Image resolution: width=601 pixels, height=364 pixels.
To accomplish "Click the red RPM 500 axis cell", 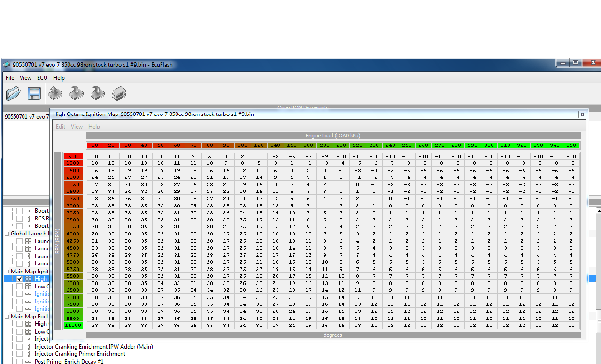I will [x=73, y=156].
